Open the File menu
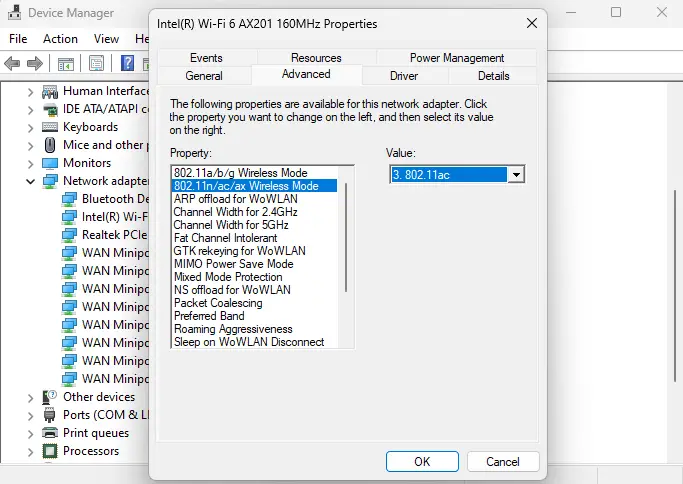The width and height of the screenshot is (683, 484). [x=18, y=39]
